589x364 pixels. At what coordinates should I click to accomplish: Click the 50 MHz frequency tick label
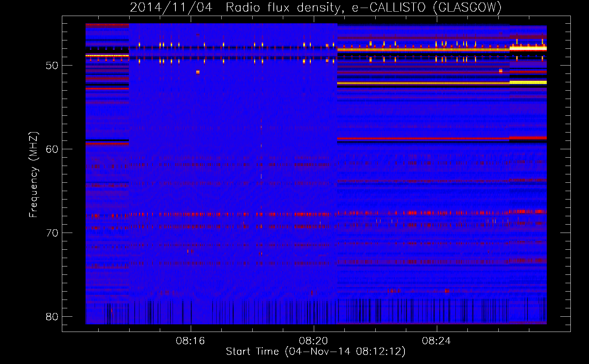[52, 66]
